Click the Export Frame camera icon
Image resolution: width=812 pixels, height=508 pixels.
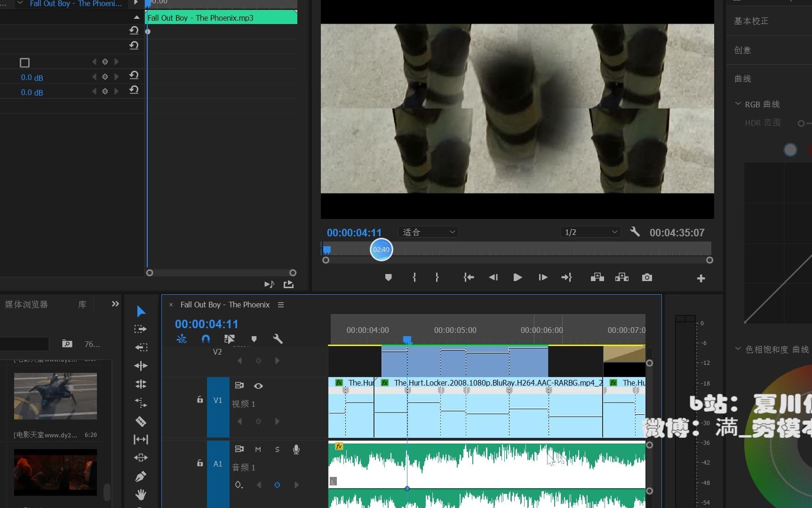click(647, 278)
